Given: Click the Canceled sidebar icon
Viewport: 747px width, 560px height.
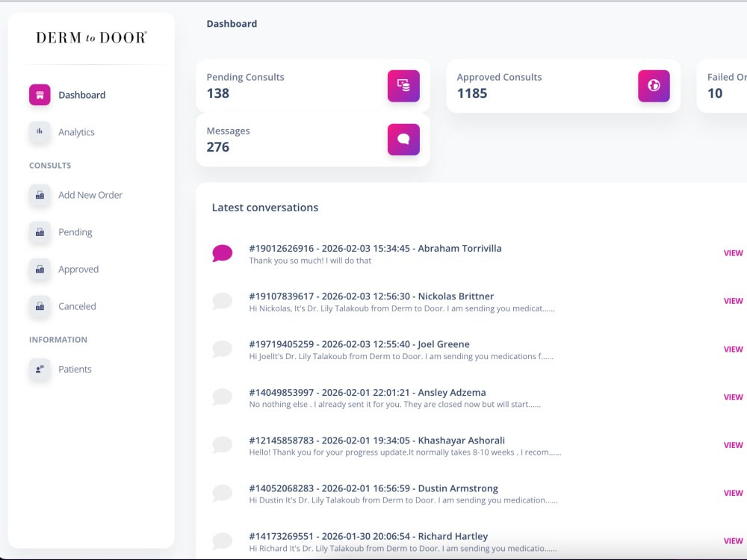Looking at the screenshot, I should (40, 306).
